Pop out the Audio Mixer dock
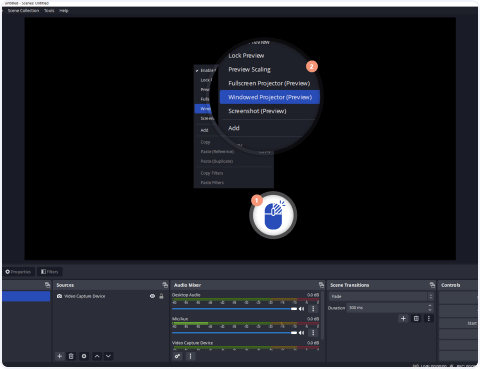The height and width of the screenshot is (369, 480). [x=321, y=285]
